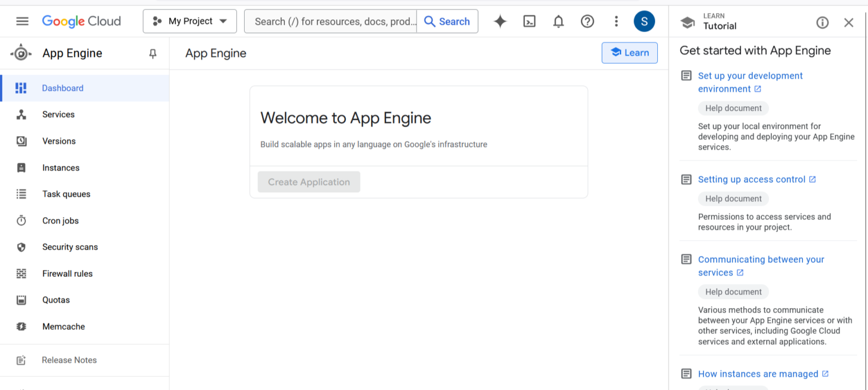Screen dimensions: 868x390
Task: Open the more options three-dot menu
Action: point(616,21)
